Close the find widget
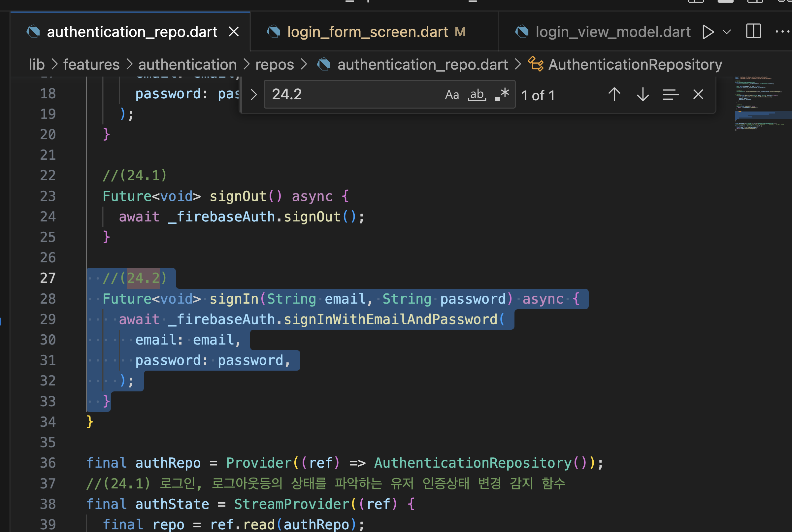This screenshot has width=792, height=532. [x=698, y=95]
